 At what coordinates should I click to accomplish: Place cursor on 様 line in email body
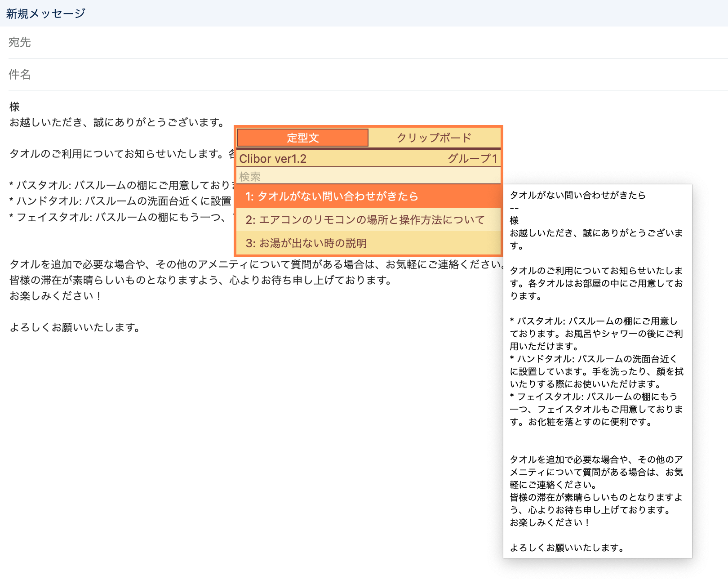15,107
